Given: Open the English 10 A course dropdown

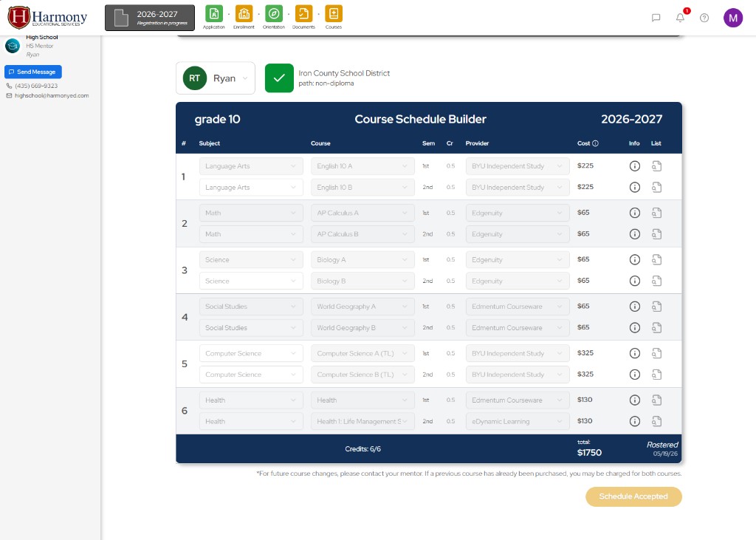Looking at the screenshot, I should point(362,166).
